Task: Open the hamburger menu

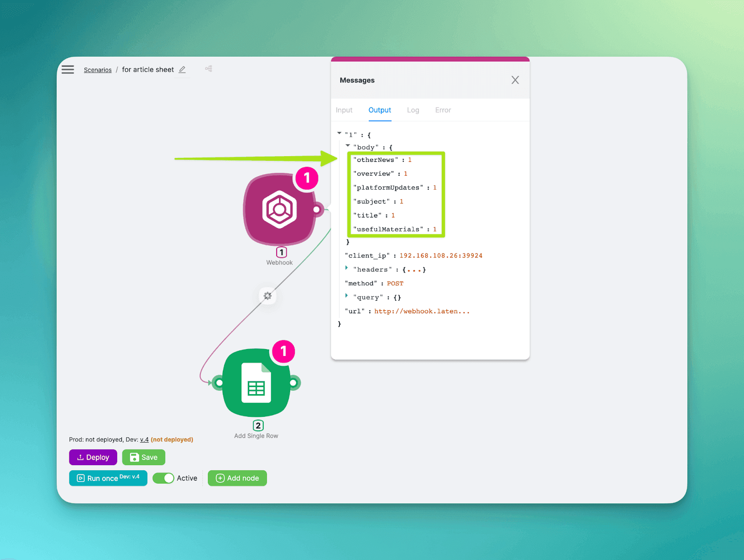Action: (x=68, y=70)
